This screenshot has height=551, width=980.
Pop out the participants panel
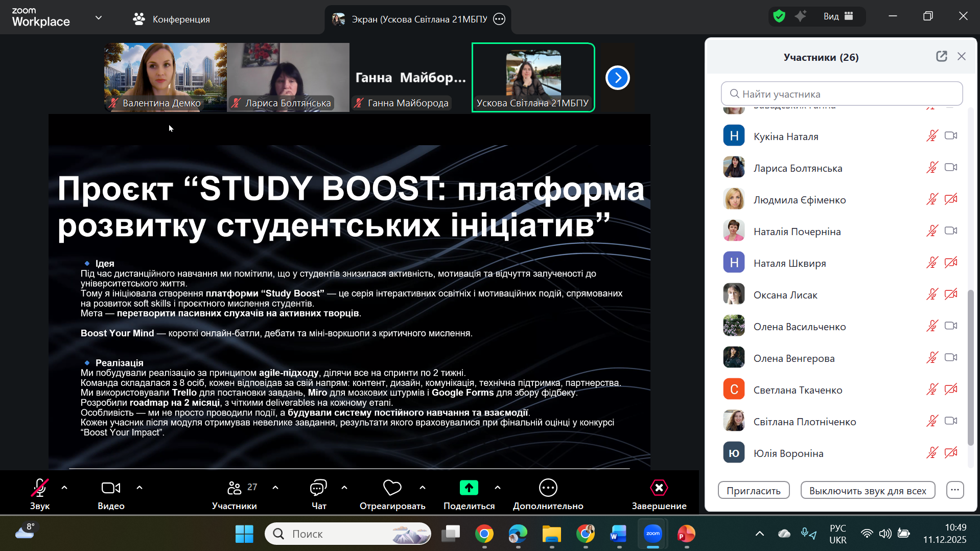pyautogui.click(x=941, y=57)
